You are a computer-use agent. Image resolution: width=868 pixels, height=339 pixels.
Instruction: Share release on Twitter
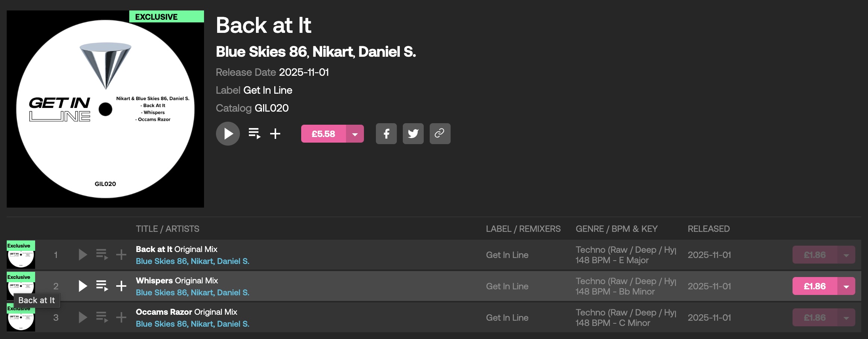point(413,134)
